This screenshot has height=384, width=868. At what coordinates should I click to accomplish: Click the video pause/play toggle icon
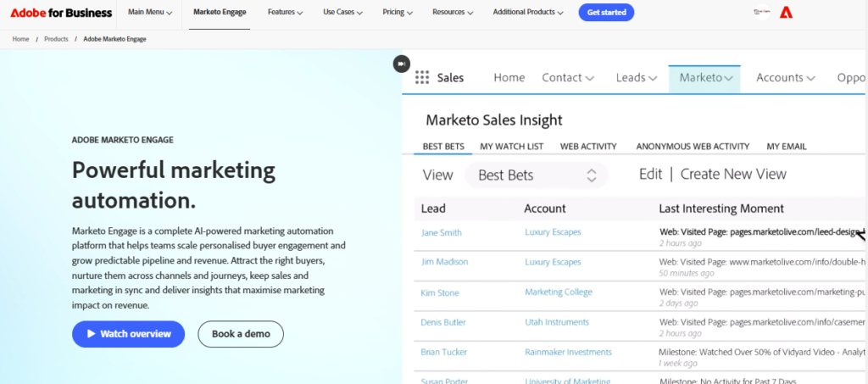[x=402, y=64]
